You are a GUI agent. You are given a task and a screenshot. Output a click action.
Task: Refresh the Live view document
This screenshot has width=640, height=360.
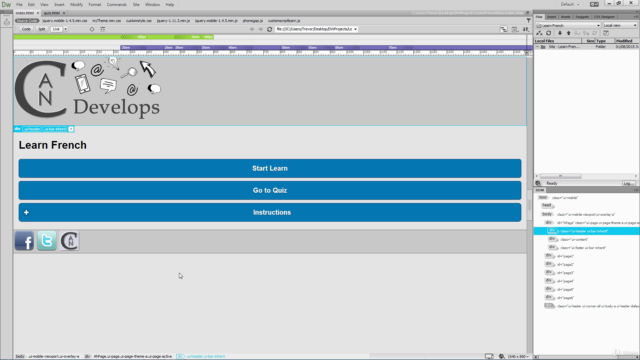(269, 29)
